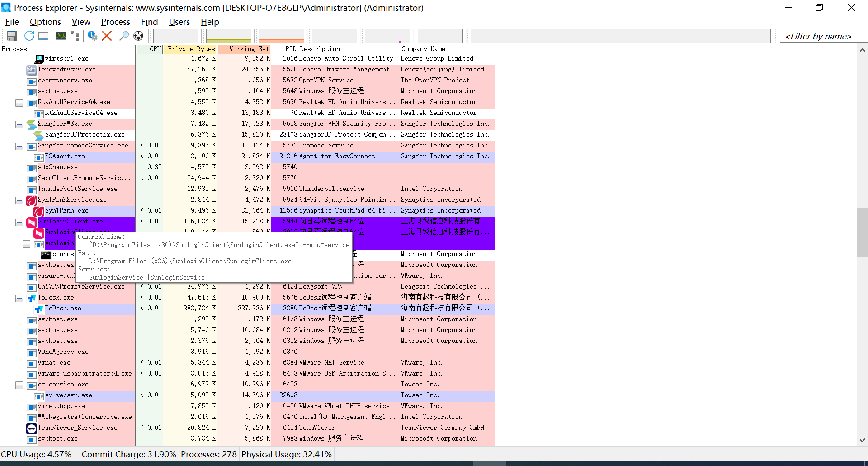Select the child ToDesk.exe blue icon
Screen dimensions: 868x466
[39, 309]
